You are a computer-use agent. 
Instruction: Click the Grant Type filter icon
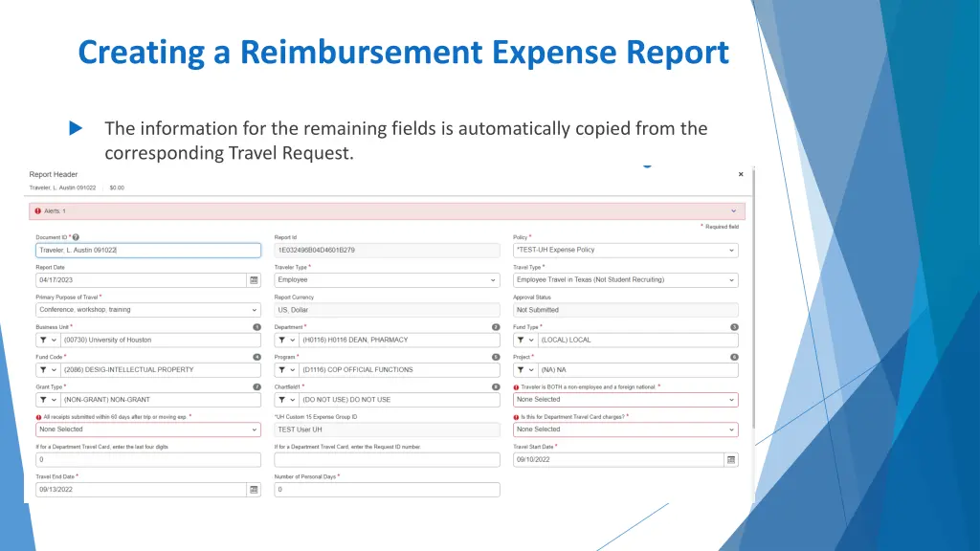pos(43,400)
